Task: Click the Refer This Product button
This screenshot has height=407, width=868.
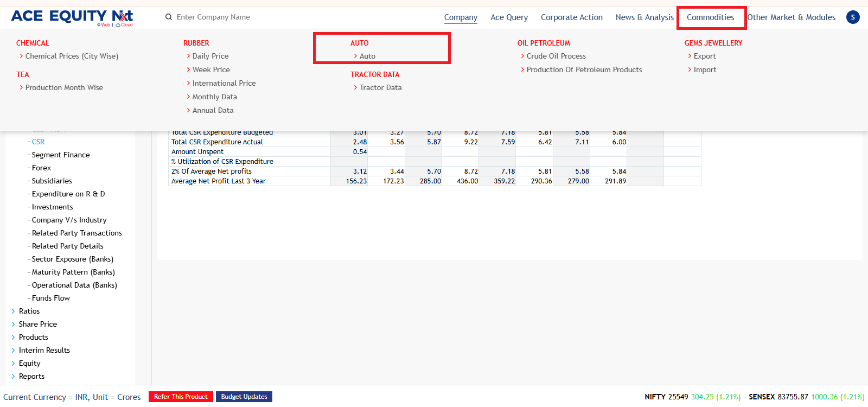Action: pos(181,397)
